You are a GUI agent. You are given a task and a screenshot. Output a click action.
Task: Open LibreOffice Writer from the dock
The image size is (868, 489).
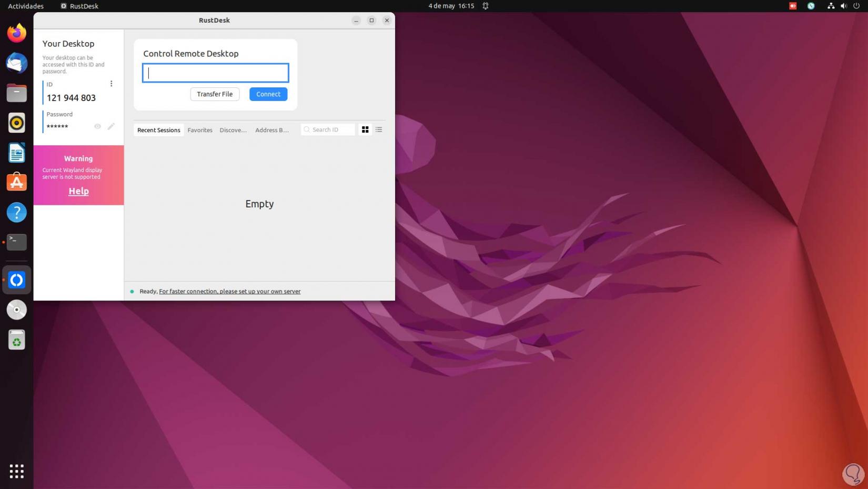click(x=17, y=153)
